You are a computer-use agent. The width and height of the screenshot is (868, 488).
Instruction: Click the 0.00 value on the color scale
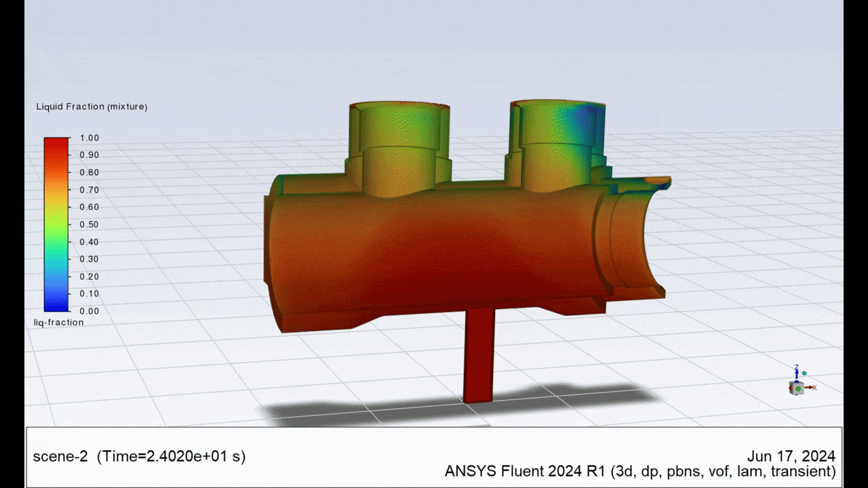coord(90,311)
